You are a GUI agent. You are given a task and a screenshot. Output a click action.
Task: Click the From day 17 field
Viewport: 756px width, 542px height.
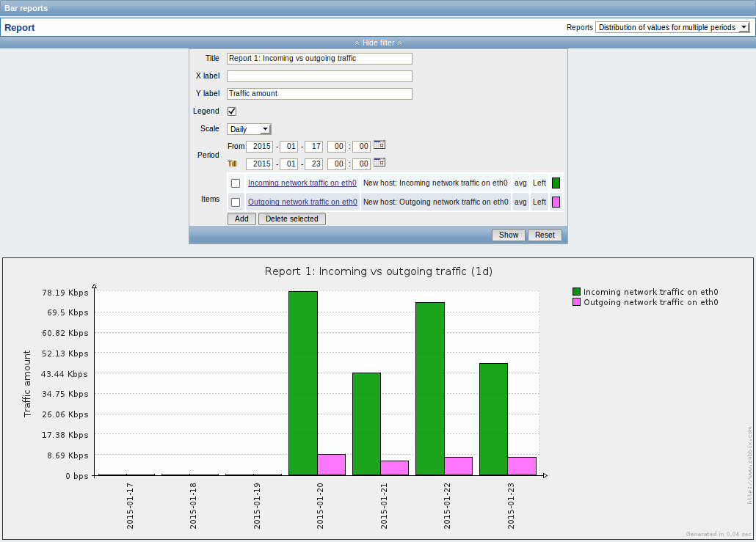(313, 147)
